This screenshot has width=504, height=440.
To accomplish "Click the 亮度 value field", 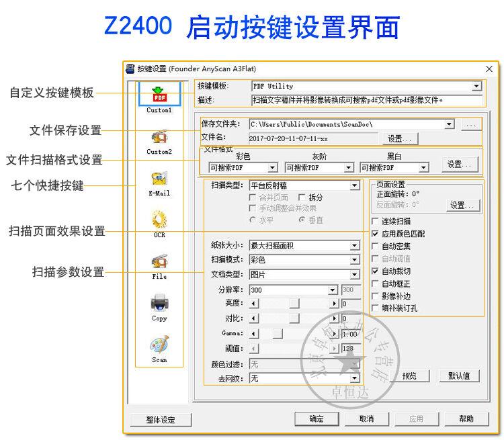I will (x=351, y=304).
